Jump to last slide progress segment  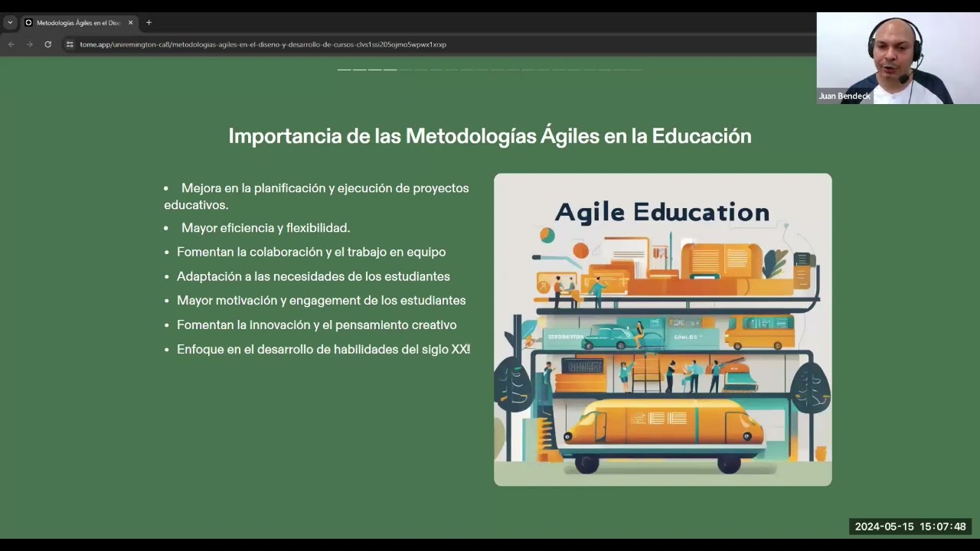point(635,70)
